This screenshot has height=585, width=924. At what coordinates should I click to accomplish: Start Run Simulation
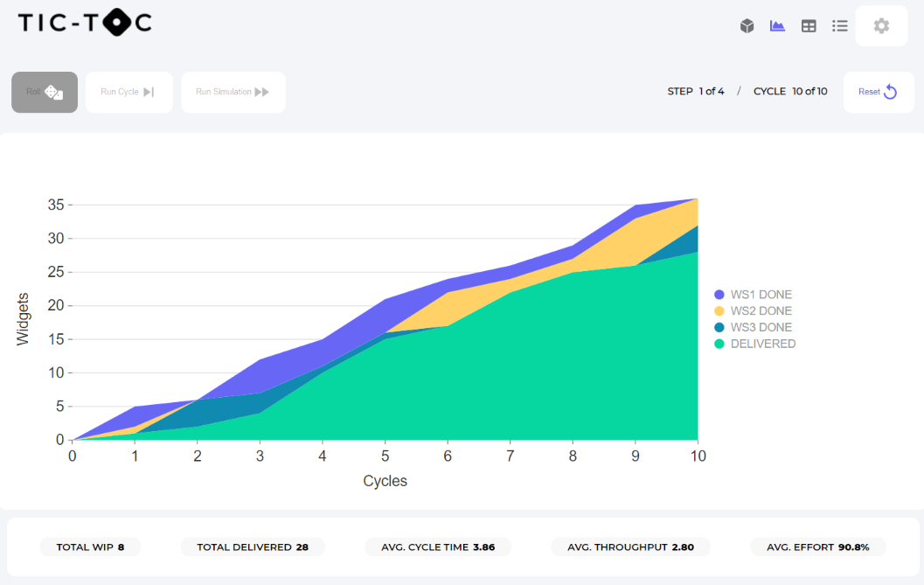(233, 92)
